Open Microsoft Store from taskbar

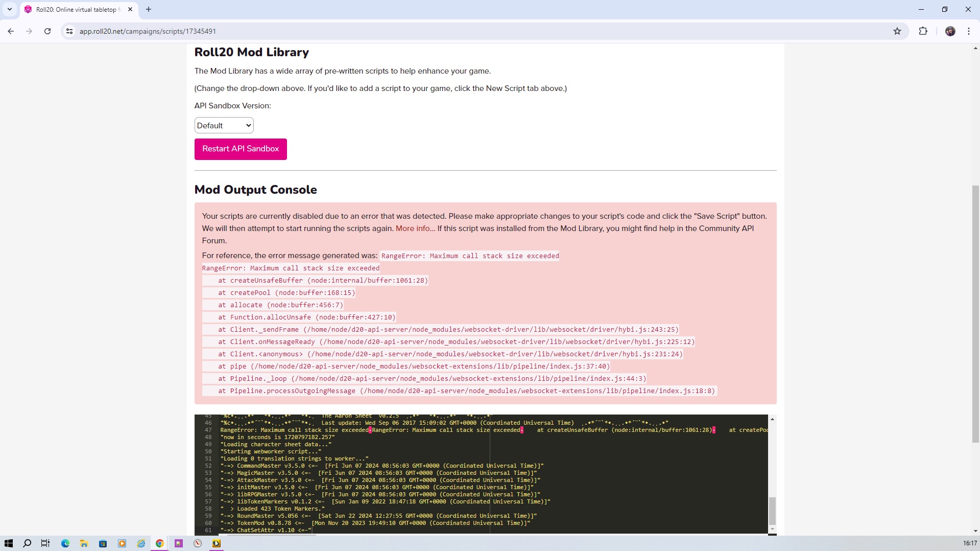pos(103,543)
